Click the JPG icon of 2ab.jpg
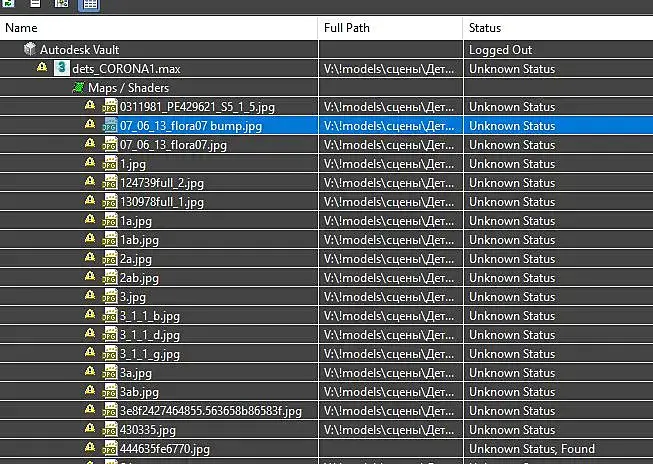The height and width of the screenshot is (464, 653). point(110,277)
